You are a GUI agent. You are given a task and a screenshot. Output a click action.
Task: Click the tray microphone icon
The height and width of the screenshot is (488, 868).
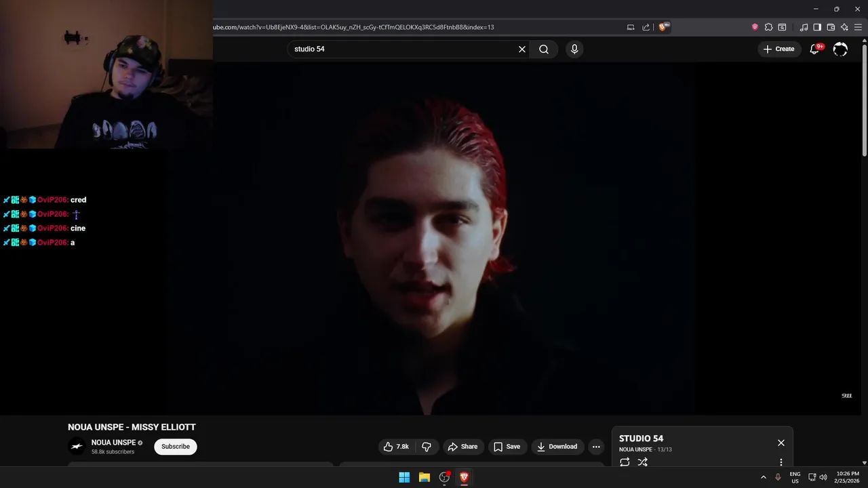pos(778,477)
